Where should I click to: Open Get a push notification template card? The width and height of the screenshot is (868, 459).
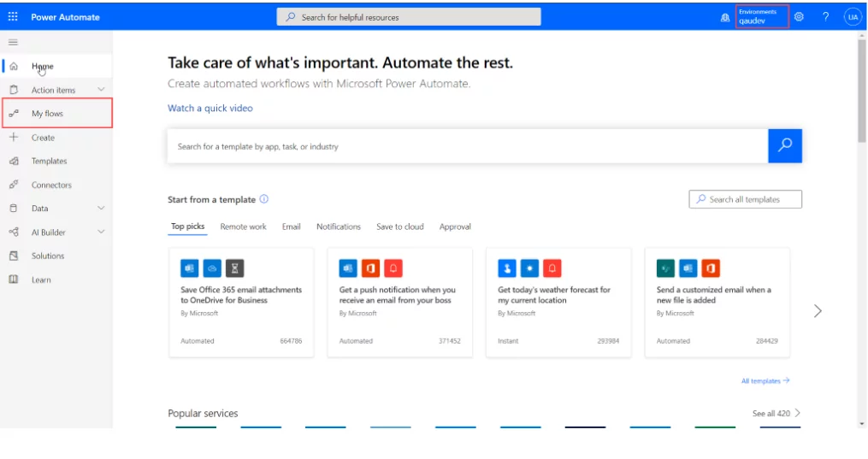point(399,303)
